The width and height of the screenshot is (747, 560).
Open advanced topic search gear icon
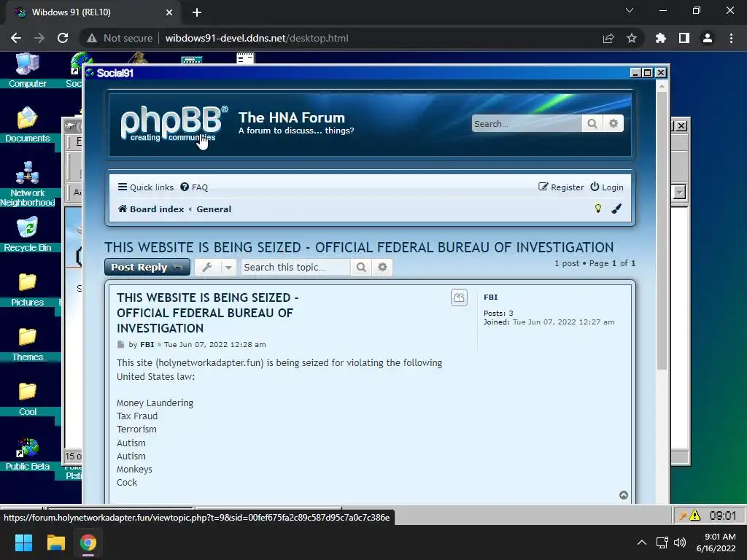pyautogui.click(x=382, y=267)
